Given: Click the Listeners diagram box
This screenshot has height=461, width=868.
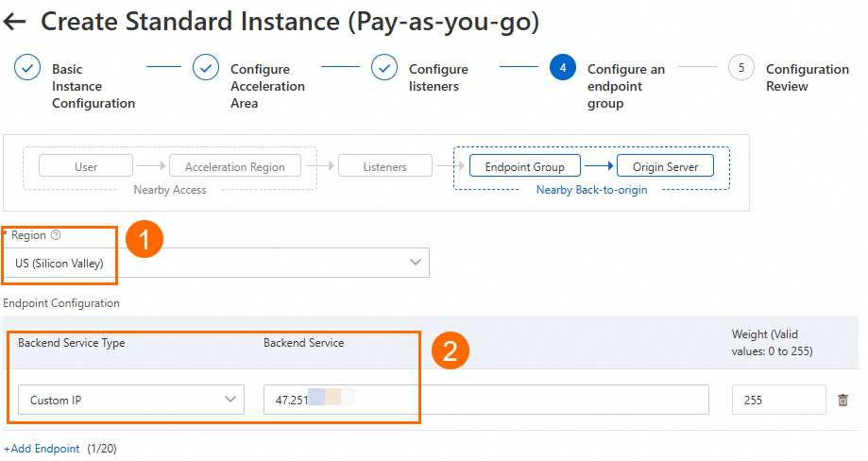Looking at the screenshot, I should (x=384, y=167).
